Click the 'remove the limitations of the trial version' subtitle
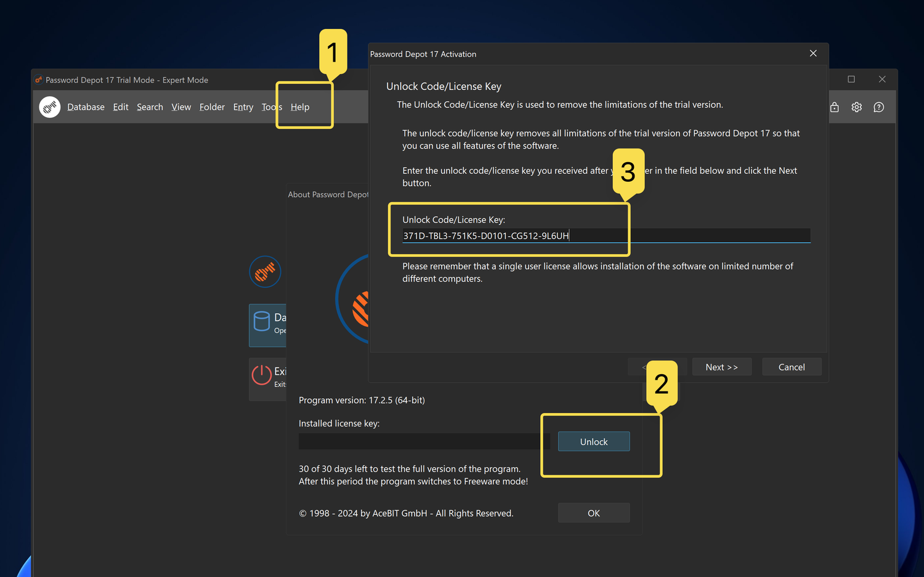924x577 pixels. [560, 105]
